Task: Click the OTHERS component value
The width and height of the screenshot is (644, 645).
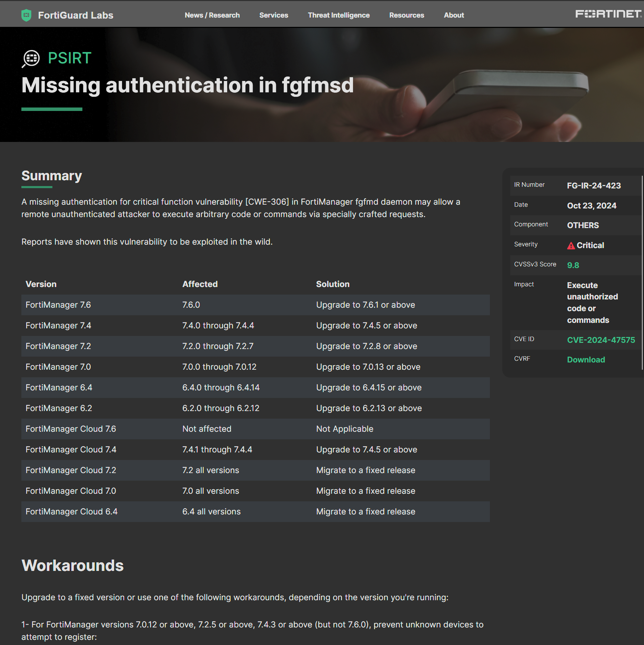Action: point(583,225)
